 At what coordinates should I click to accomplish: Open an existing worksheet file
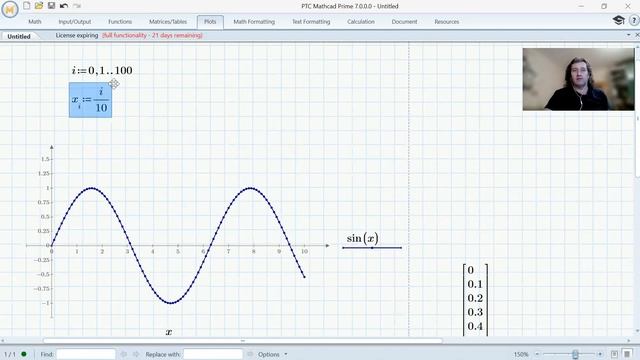tap(39, 6)
